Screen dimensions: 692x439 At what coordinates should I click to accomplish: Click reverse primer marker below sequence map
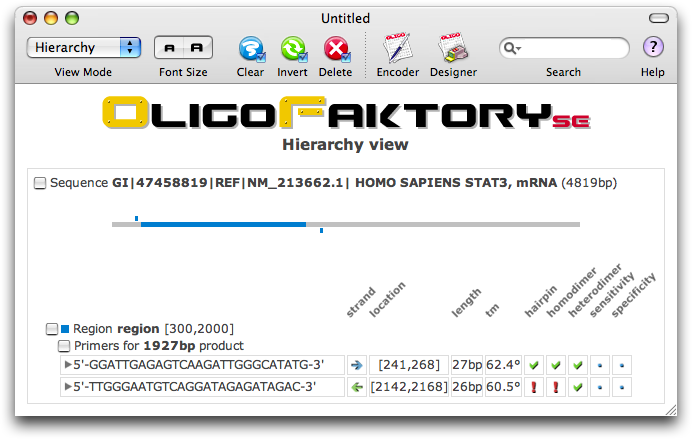click(321, 230)
